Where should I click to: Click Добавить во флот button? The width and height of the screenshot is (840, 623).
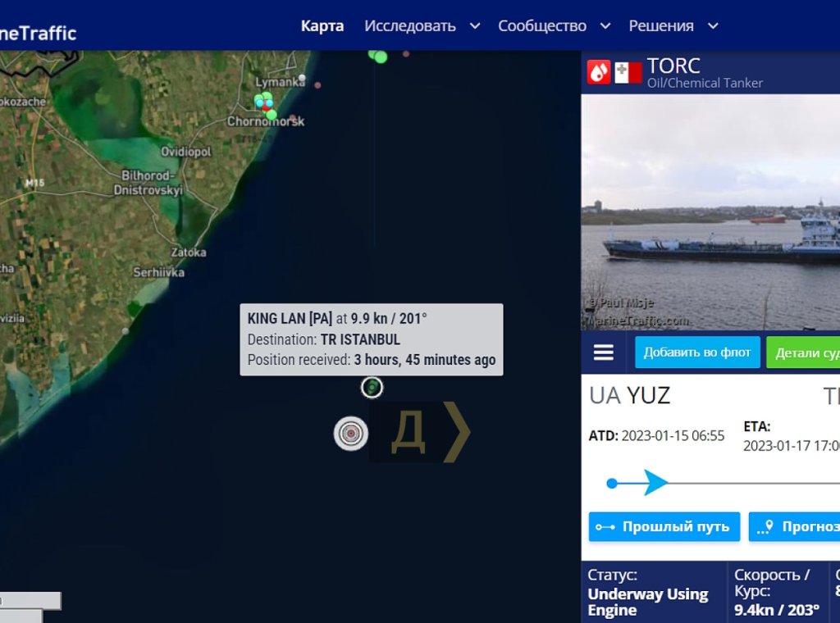tap(697, 352)
